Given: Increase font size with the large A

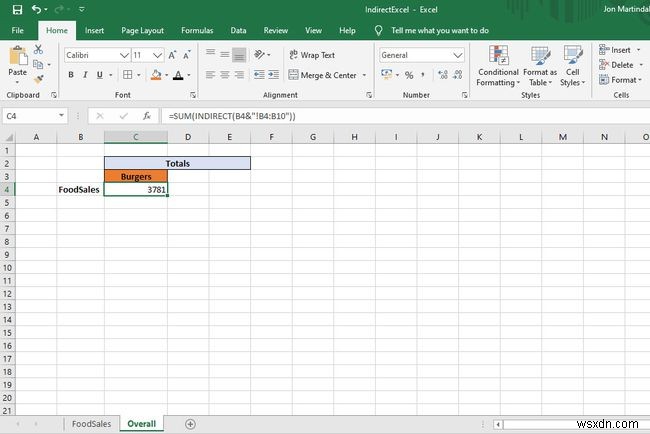Looking at the screenshot, I should coord(172,55).
